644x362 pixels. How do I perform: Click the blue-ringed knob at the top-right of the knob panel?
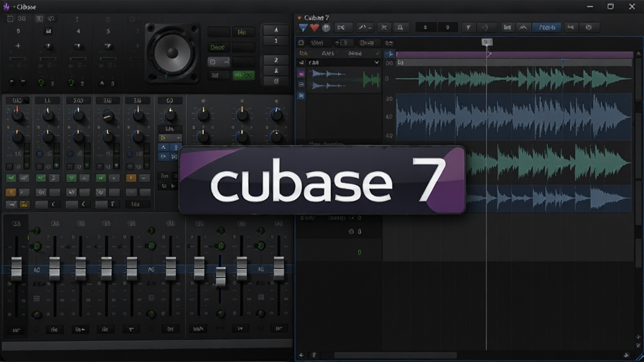pos(277,115)
